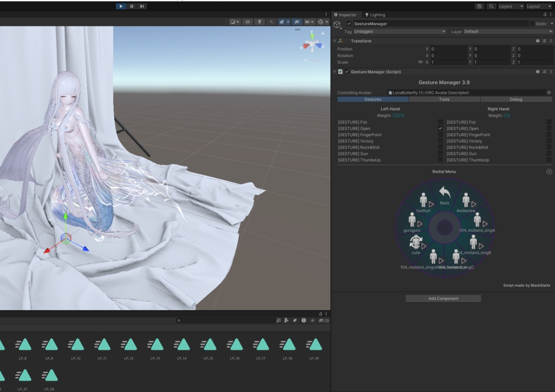Select guruguru in the radial menu

click(412, 223)
